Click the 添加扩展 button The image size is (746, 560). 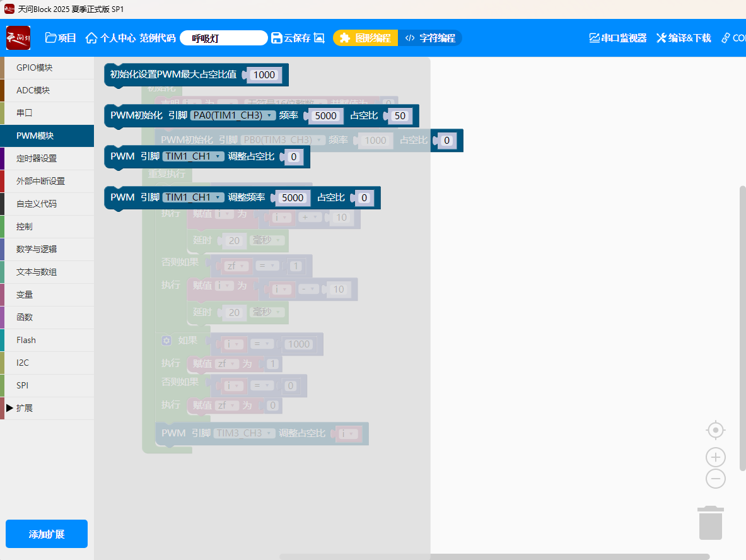coord(47,534)
